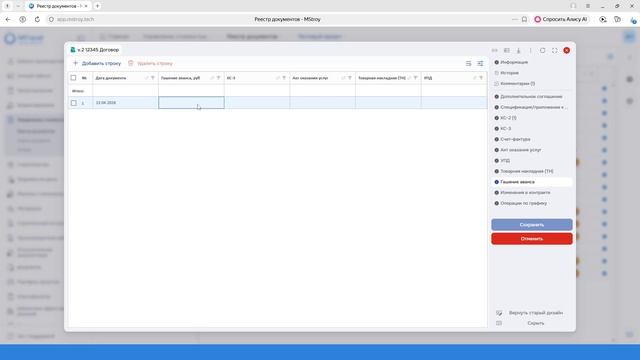The width and height of the screenshot is (640, 360).
Task: Close the dialog with red X button
Action: click(567, 50)
